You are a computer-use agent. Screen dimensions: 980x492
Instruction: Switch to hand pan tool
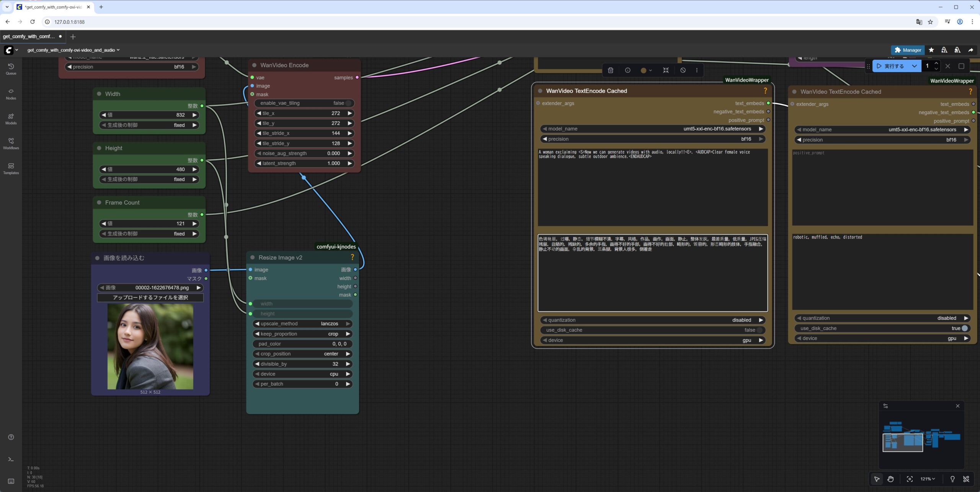(890, 479)
